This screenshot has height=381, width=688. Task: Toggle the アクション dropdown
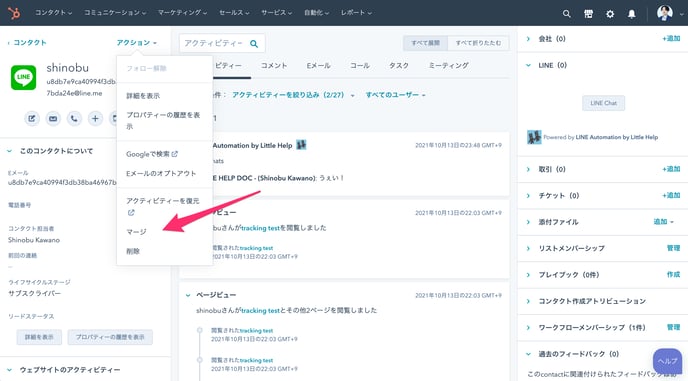click(136, 43)
